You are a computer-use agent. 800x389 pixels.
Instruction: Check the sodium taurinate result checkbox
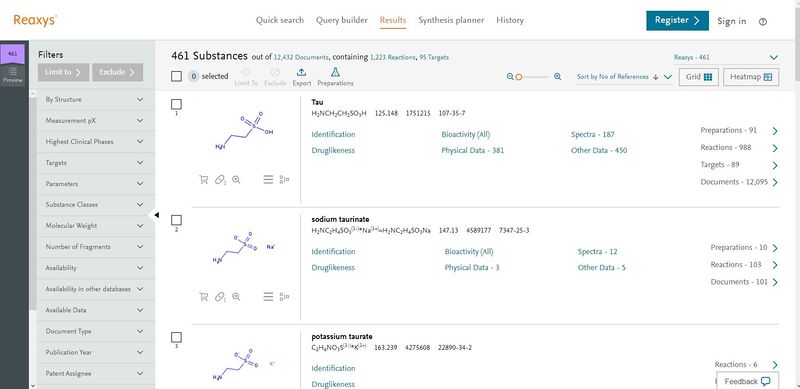tap(177, 221)
